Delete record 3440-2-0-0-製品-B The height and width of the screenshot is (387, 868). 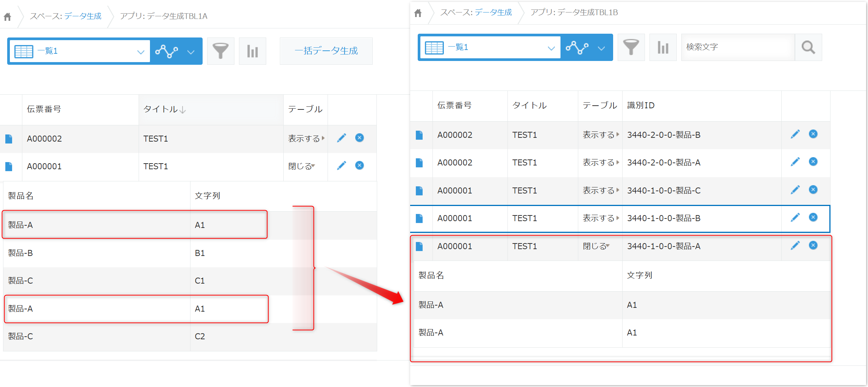813,134
